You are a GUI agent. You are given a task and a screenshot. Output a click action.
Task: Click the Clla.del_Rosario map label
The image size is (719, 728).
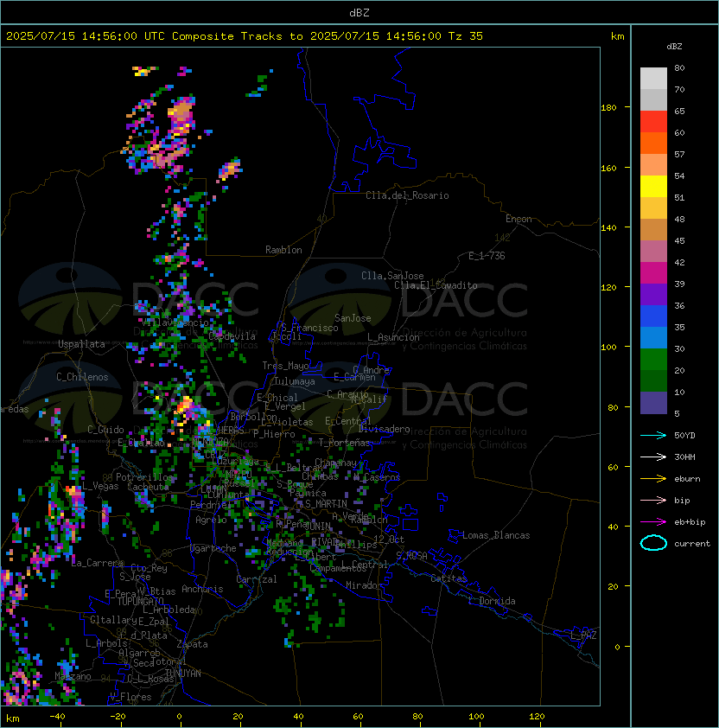tap(407, 195)
